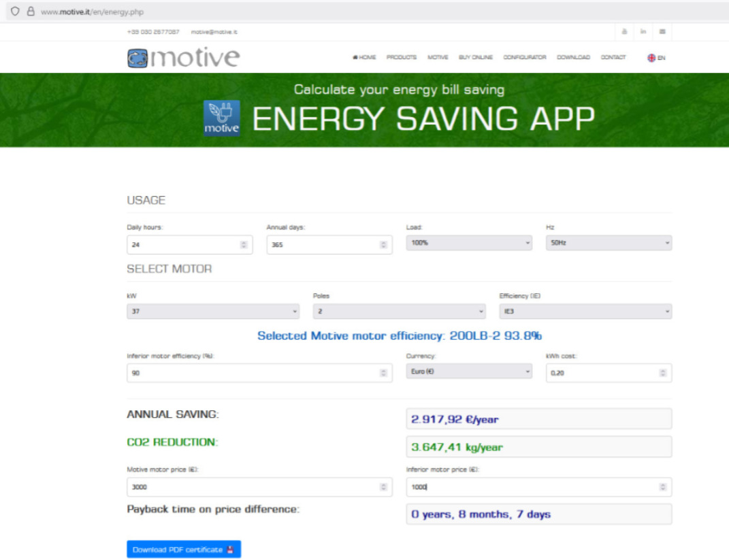Image resolution: width=729 pixels, height=560 pixels.
Task: Click the payback result "0 years, 8 months, 7 days"
Action: tap(481, 514)
